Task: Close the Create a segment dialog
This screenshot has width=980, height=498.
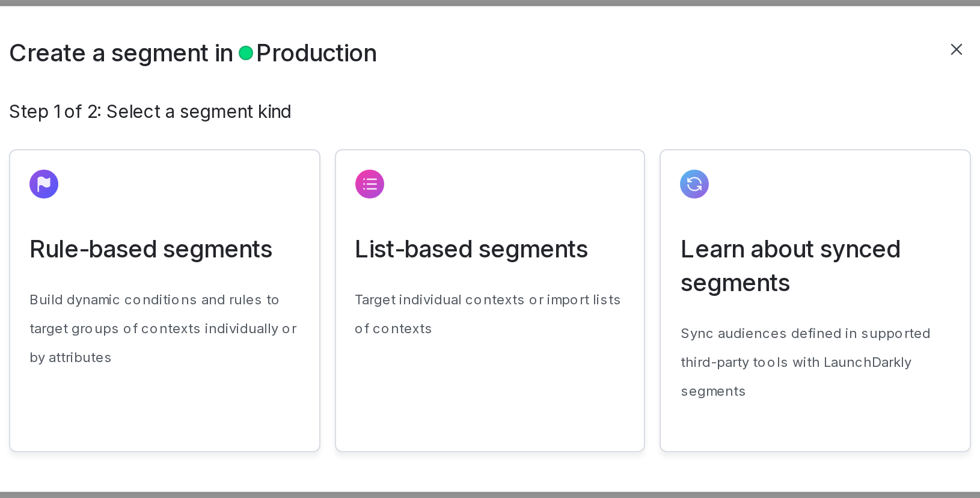Action: [x=956, y=49]
